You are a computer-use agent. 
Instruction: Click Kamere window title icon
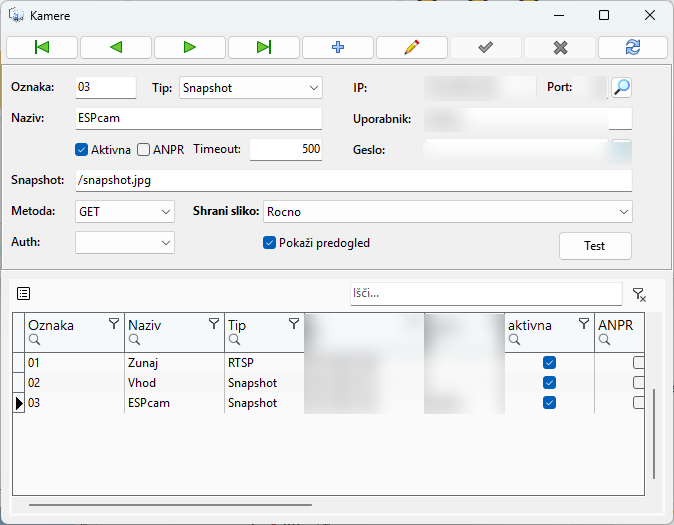point(16,15)
